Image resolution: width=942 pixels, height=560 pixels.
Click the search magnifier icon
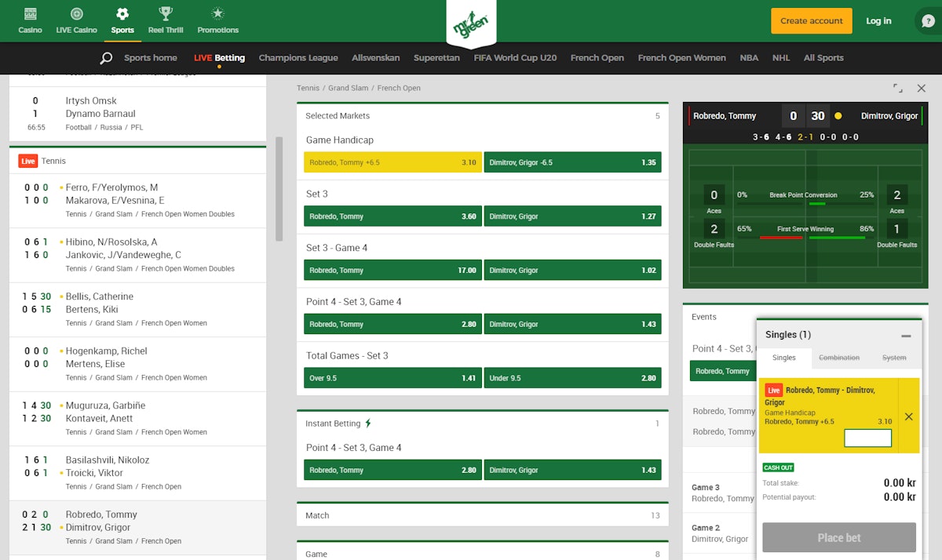coord(107,58)
